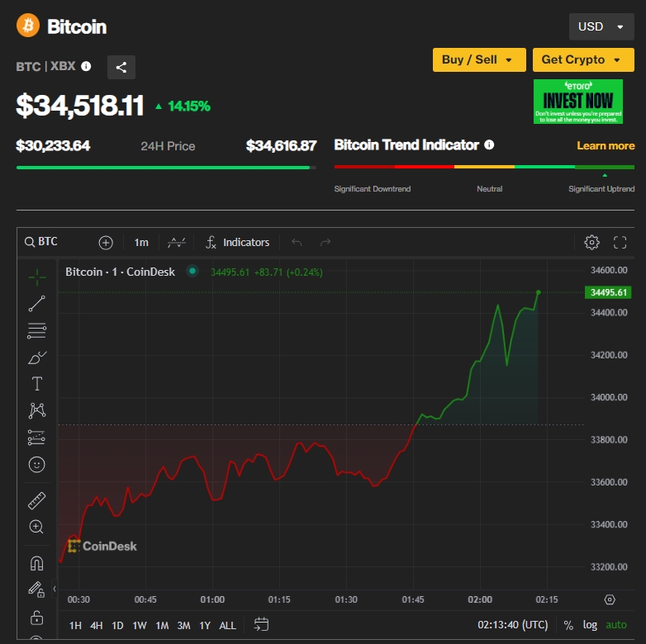Screen dimensions: 646x644
Task: Toggle the magnet mode tool
Action: [x=36, y=563]
